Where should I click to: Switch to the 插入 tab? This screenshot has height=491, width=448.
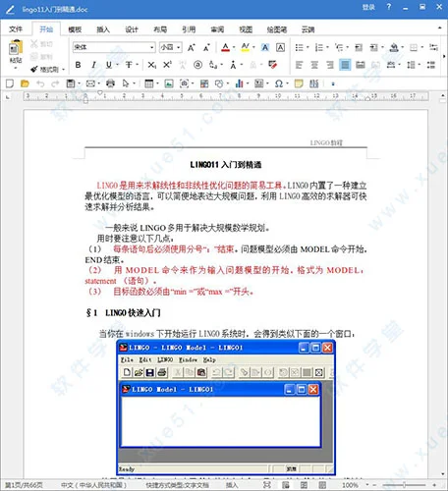(x=103, y=29)
